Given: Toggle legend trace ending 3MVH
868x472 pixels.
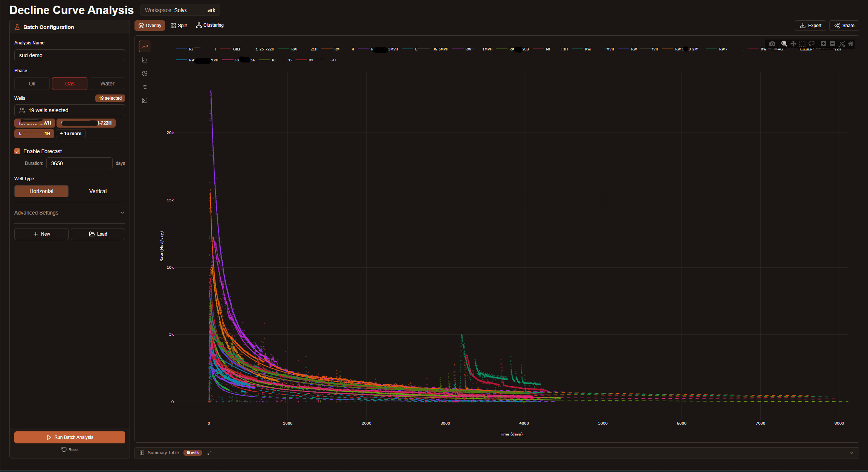Looking at the screenshot, I should coord(378,49).
